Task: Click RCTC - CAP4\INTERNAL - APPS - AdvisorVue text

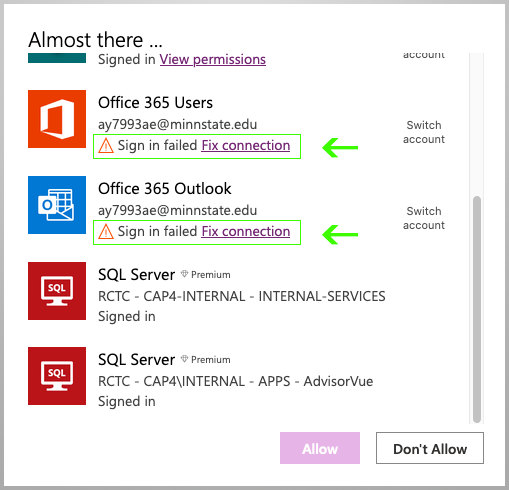Action: click(236, 381)
